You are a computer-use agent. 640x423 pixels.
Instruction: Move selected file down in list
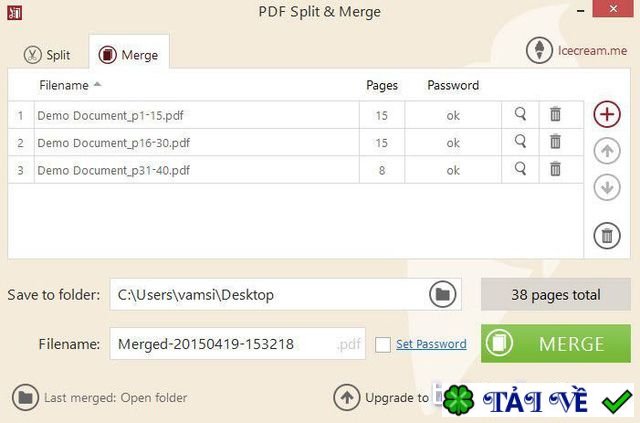coord(607,187)
